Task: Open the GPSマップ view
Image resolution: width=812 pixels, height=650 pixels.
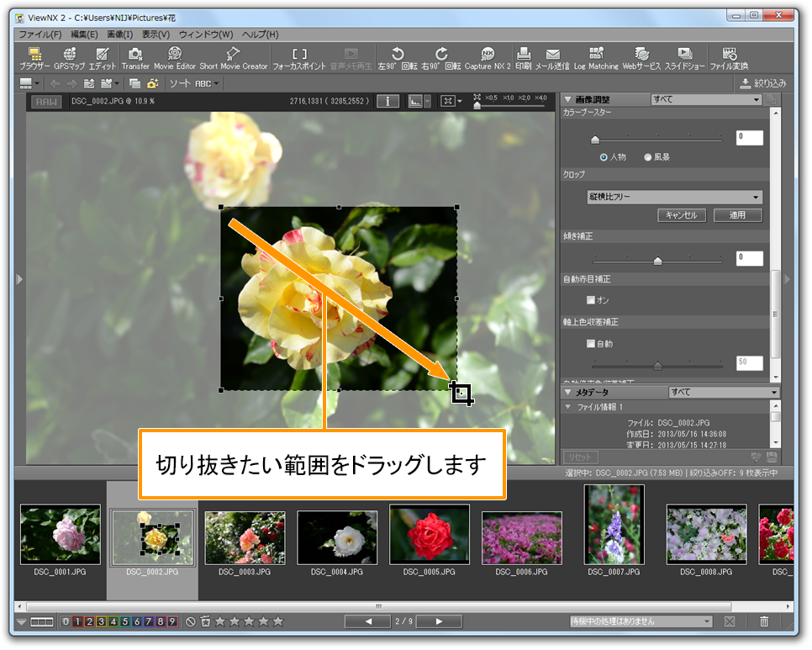Action: 70,59
